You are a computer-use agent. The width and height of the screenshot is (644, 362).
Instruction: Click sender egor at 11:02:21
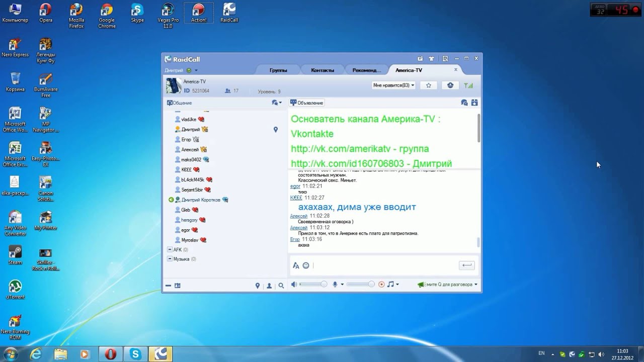295,186
